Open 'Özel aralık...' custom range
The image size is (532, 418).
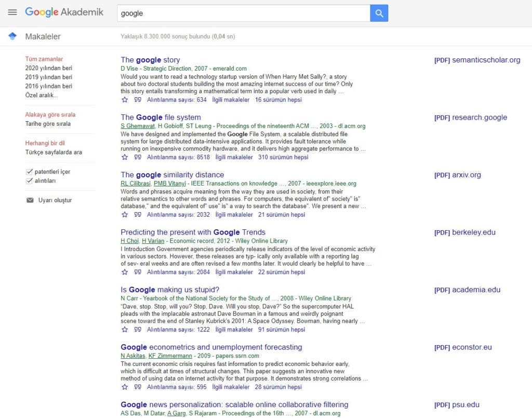42,95
